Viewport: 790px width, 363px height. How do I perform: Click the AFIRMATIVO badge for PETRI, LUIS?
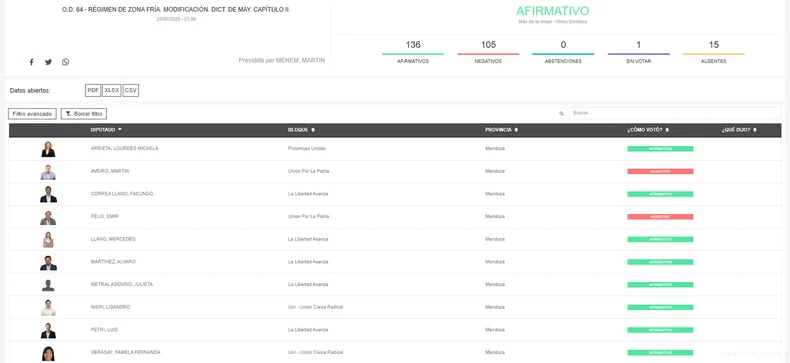[660, 330]
